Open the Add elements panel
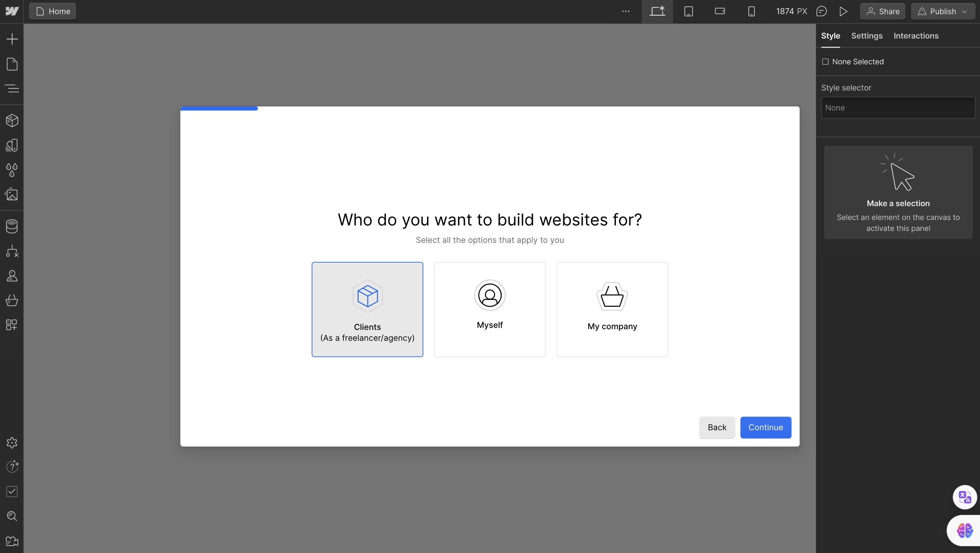The height and width of the screenshot is (553, 980). pyautogui.click(x=12, y=39)
